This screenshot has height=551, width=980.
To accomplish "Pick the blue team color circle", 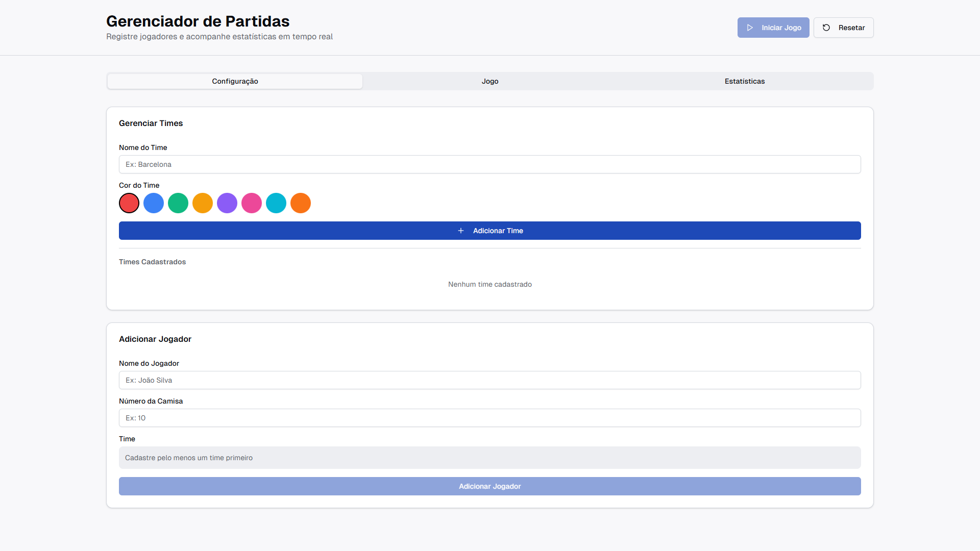I will tap(154, 203).
